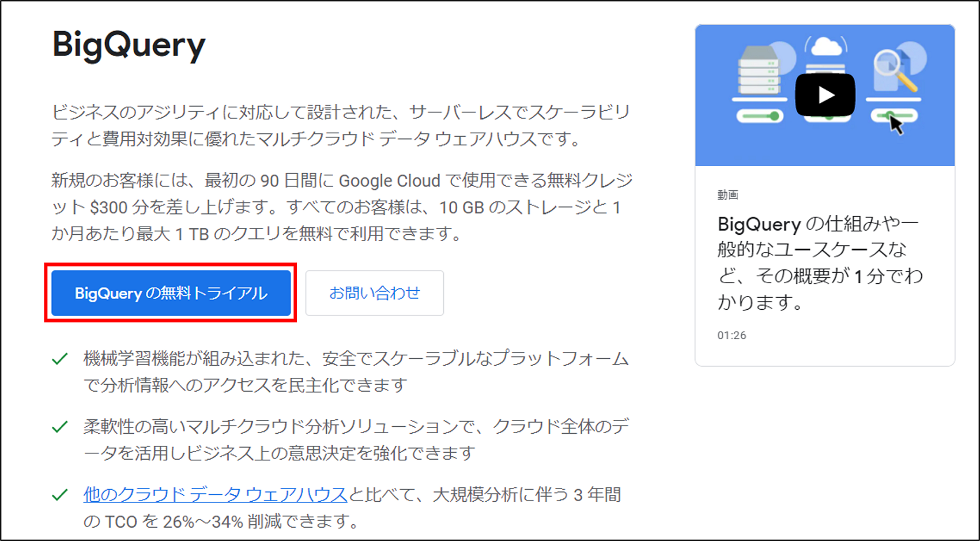The image size is (980, 541).
Task: Click the 動画 label on the video card
Action: pos(728,195)
